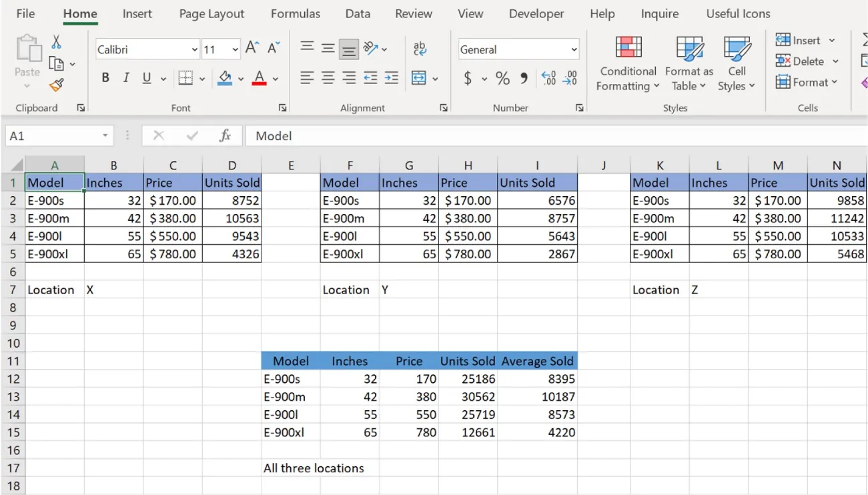
Task: Toggle underline formatting
Action: coord(145,77)
